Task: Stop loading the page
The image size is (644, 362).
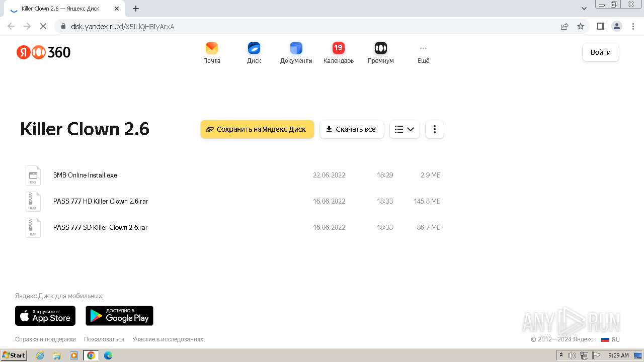Action: (43, 26)
